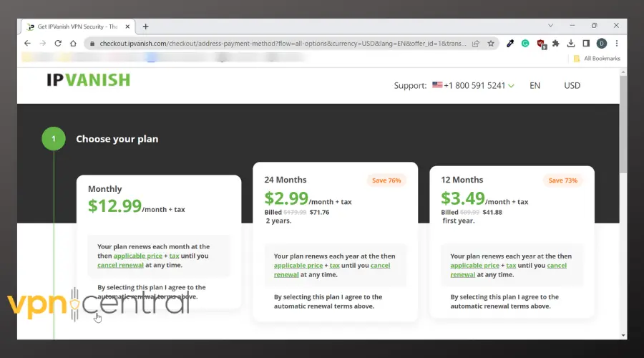Toggle the browser side panel icon
Viewport: 644px width, 358px height.
[586, 43]
